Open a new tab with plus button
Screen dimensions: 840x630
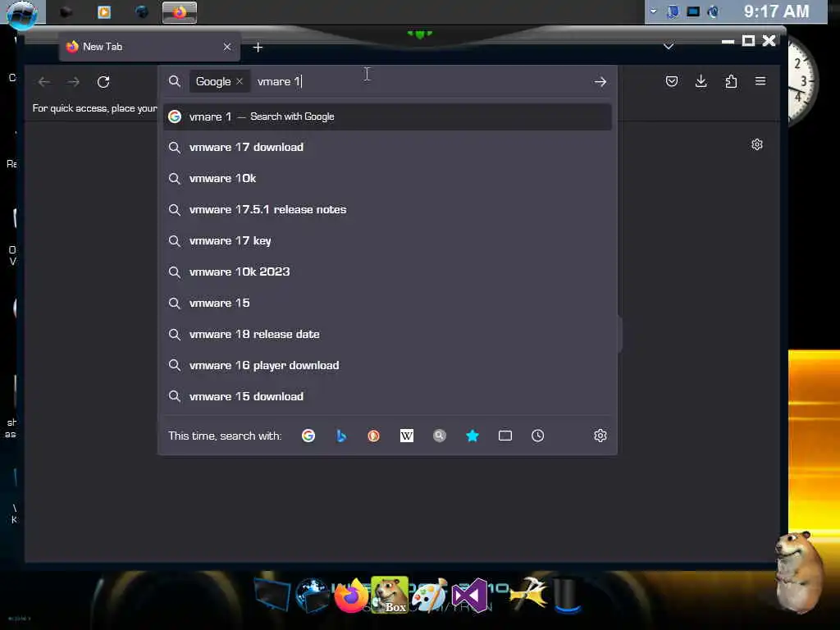[x=258, y=48]
